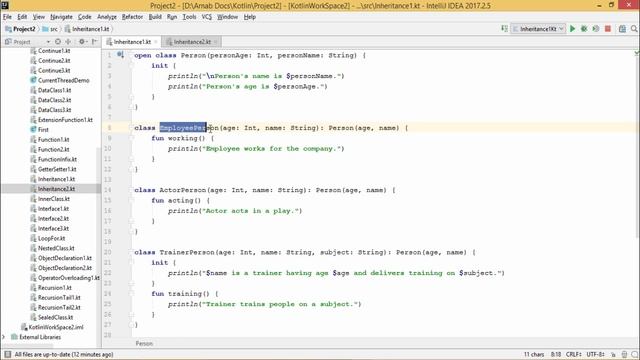Run with coverage icon in toolbar
Screen dimensions: 640x360
pyautogui.click(x=596, y=29)
